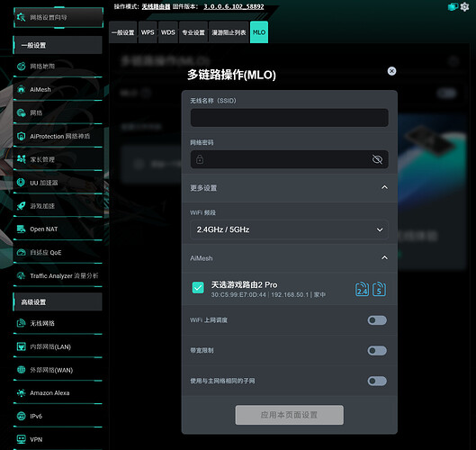Switch to the WPS tab

(148, 32)
